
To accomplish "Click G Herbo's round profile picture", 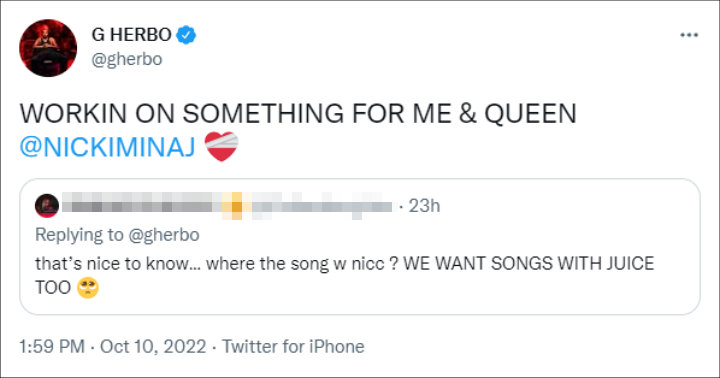I will coord(48,48).
